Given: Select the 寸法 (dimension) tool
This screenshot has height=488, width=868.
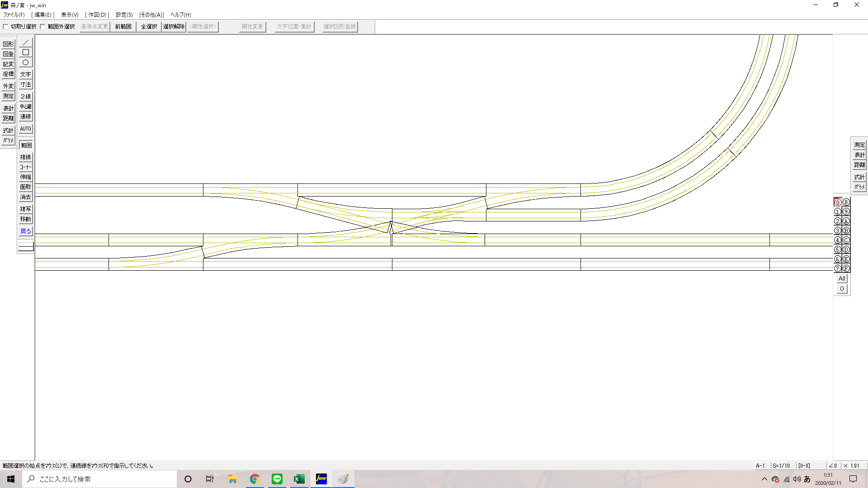Looking at the screenshot, I should [26, 84].
